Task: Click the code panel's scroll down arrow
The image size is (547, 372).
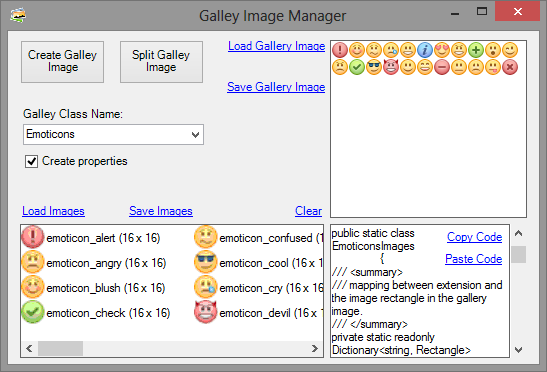Action: pyautogui.click(x=518, y=350)
